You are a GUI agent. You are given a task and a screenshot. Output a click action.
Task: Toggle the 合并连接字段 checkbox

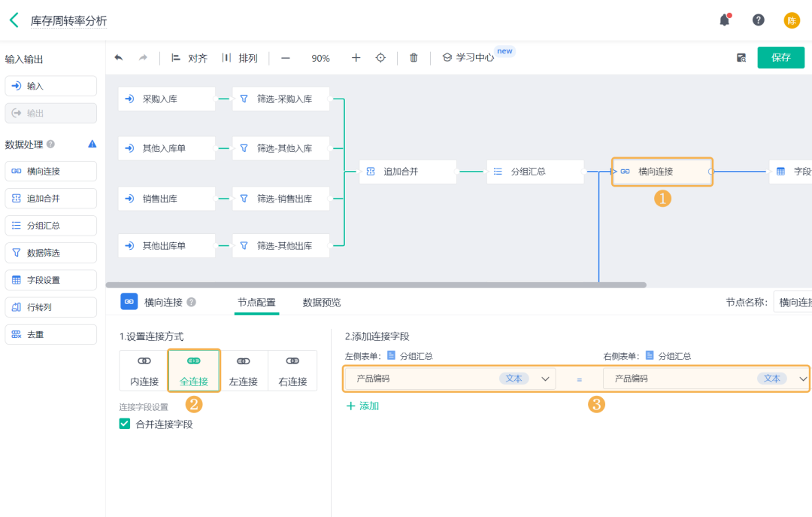125,424
